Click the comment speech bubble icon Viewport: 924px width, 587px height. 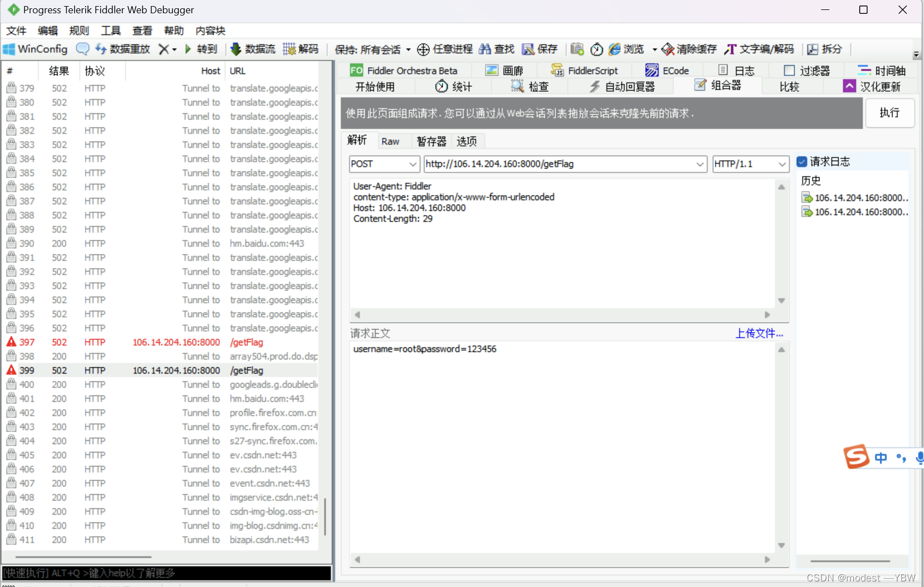click(x=82, y=49)
